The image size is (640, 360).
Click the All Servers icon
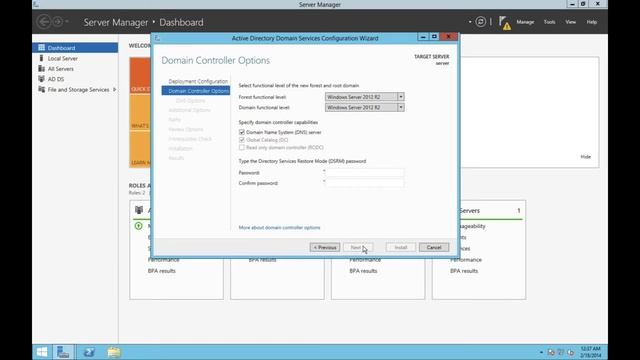point(41,69)
